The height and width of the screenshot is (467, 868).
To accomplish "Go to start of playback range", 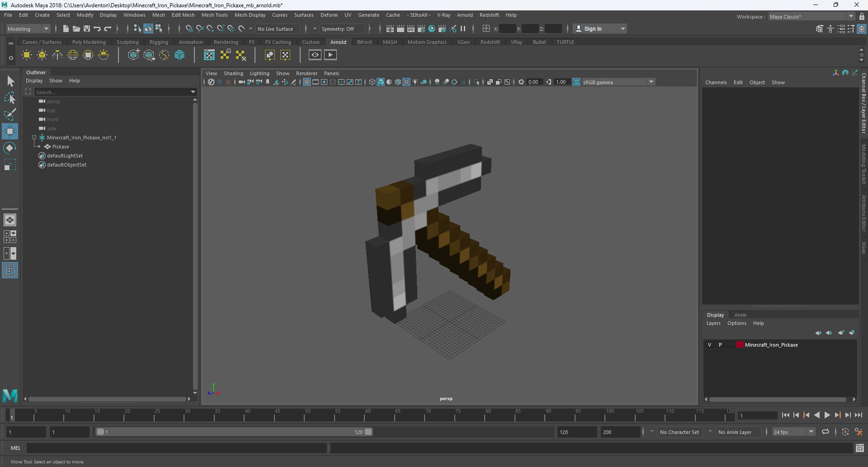I will click(786, 415).
